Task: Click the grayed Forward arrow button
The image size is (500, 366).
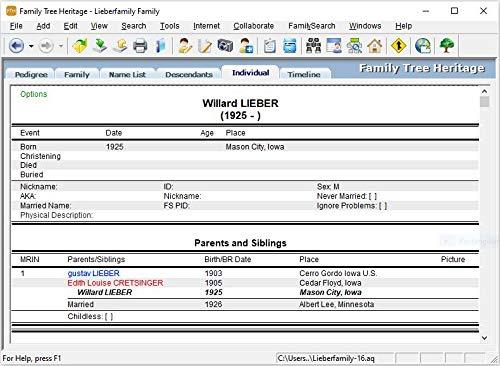Action: point(46,46)
